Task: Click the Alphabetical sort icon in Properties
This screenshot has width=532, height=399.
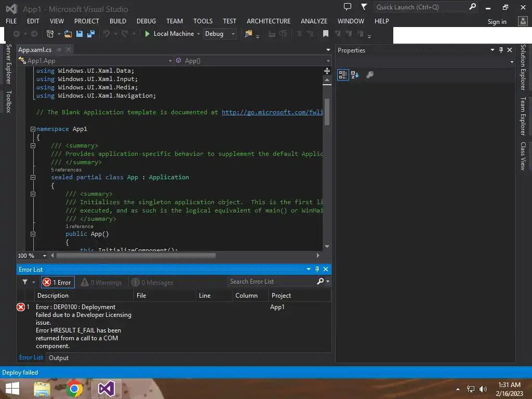Action: 355,75
